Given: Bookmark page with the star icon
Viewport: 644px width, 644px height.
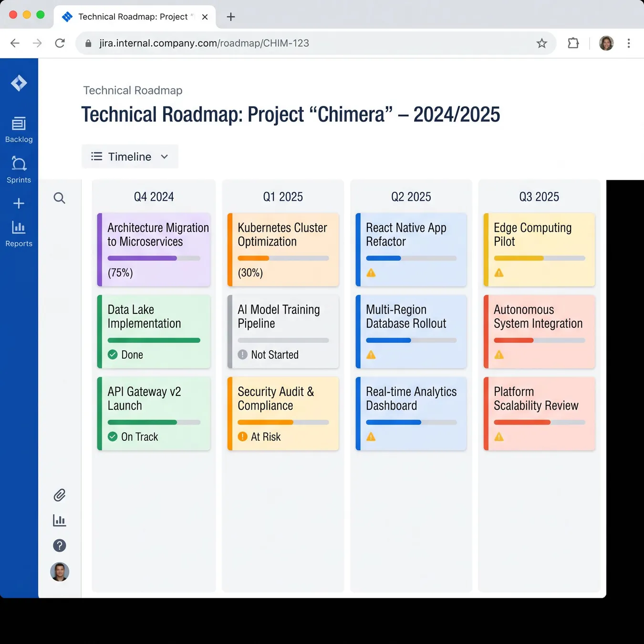Looking at the screenshot, I should tap(541, 43).
